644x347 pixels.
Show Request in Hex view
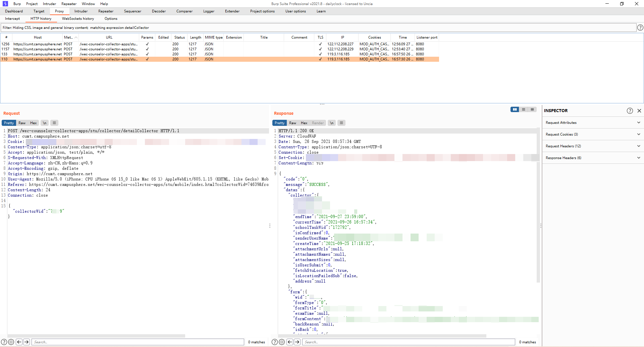pos(34,123)
